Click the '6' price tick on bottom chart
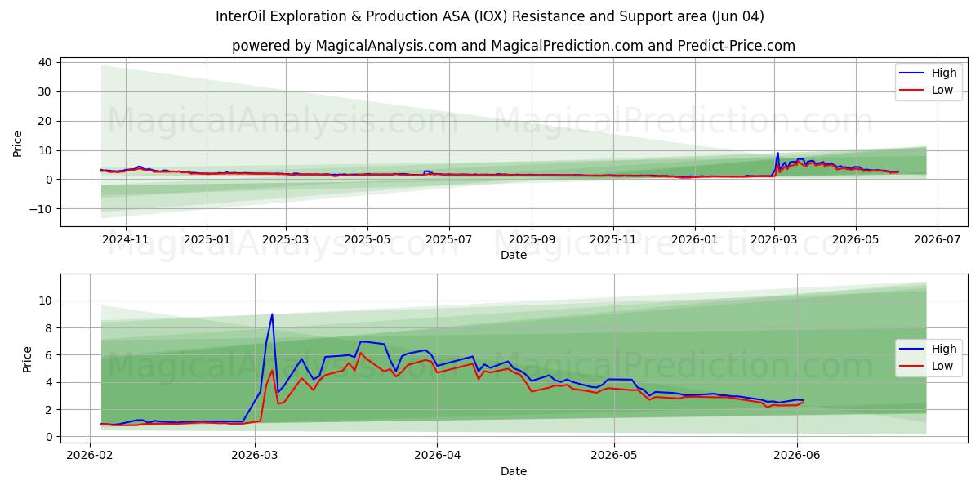 50,355
